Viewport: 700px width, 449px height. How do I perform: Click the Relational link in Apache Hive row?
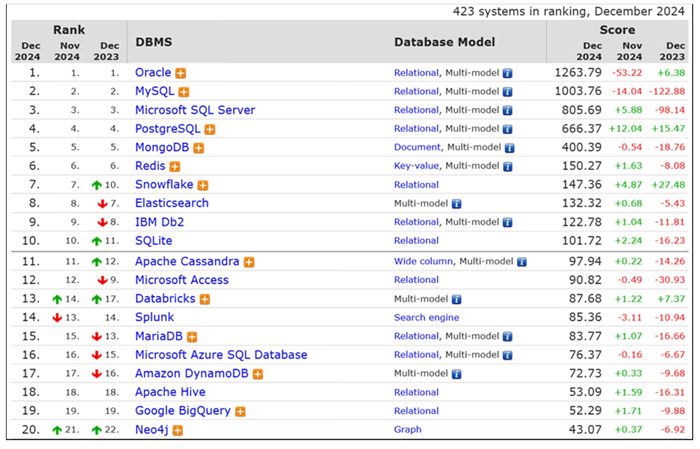click(x=416, y=392)
